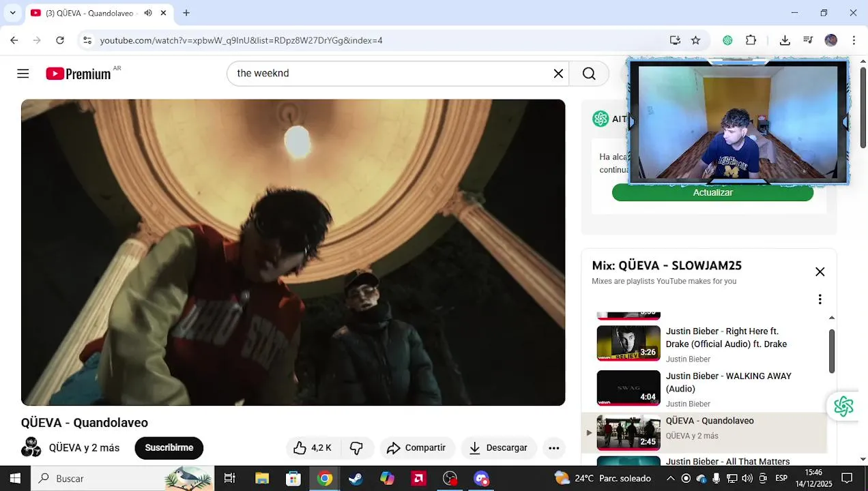This screenshot has height=491, width=868.
Task: Open Discord from the taskbar
Action: pos(482,479)
